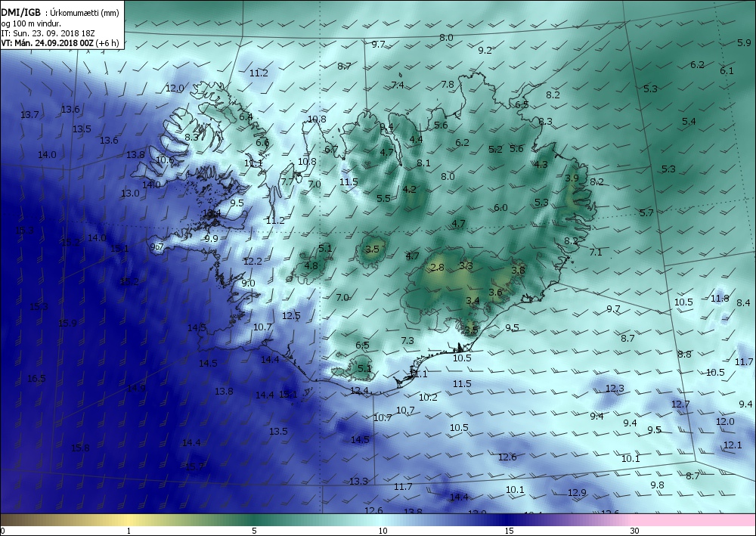Select the 12.3 value in the southeast ocean
Image resolution: width=756 pixels, height=536 pixels.
(615, 388)
